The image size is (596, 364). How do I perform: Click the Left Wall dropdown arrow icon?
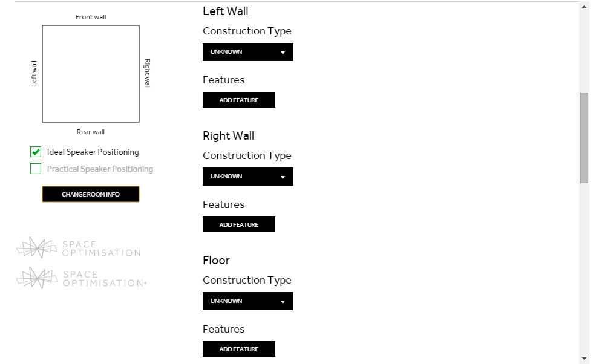coord(283,53)
